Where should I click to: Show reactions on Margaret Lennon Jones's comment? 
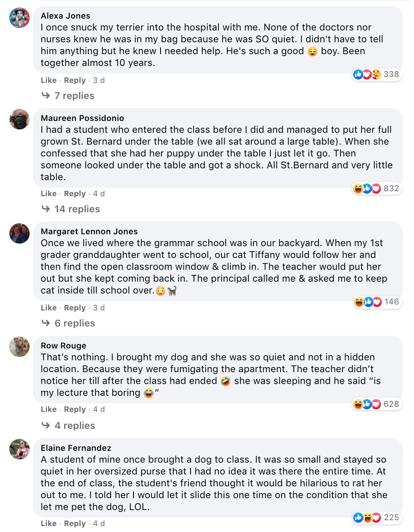pyautogui.click(x=368, y=302)
